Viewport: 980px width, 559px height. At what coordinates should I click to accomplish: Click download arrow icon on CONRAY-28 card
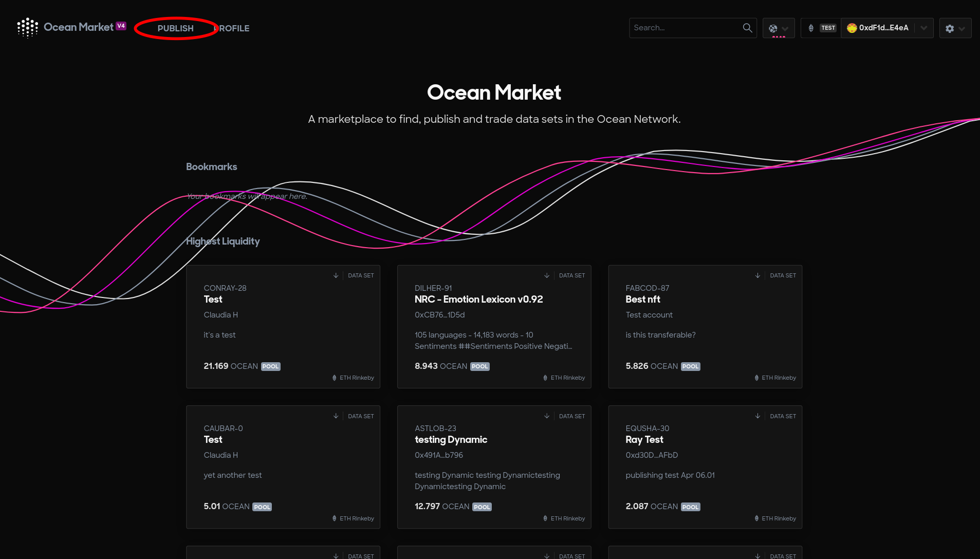pyautogui.click(x=336, y=275)
